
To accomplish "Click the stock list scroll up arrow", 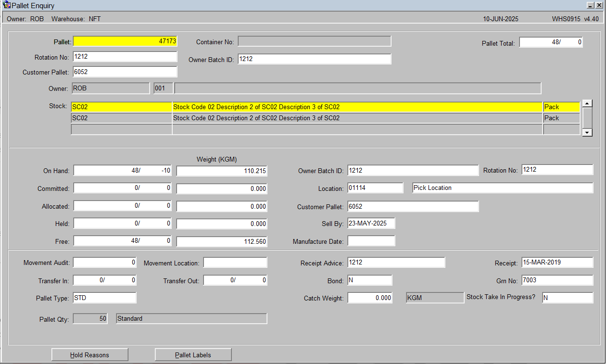I will pyautogui.click(x=587, y=103).
